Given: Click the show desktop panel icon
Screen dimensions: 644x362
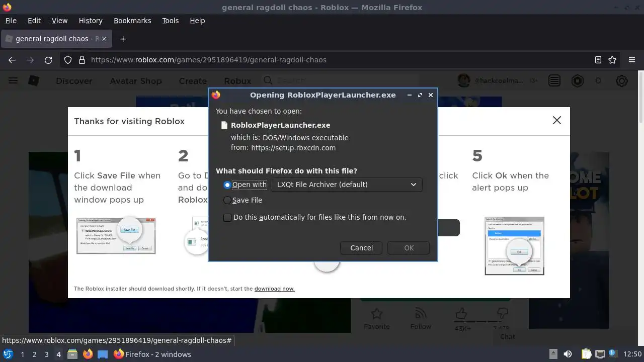Looking at the screenshot, I should tap(103, 354).
